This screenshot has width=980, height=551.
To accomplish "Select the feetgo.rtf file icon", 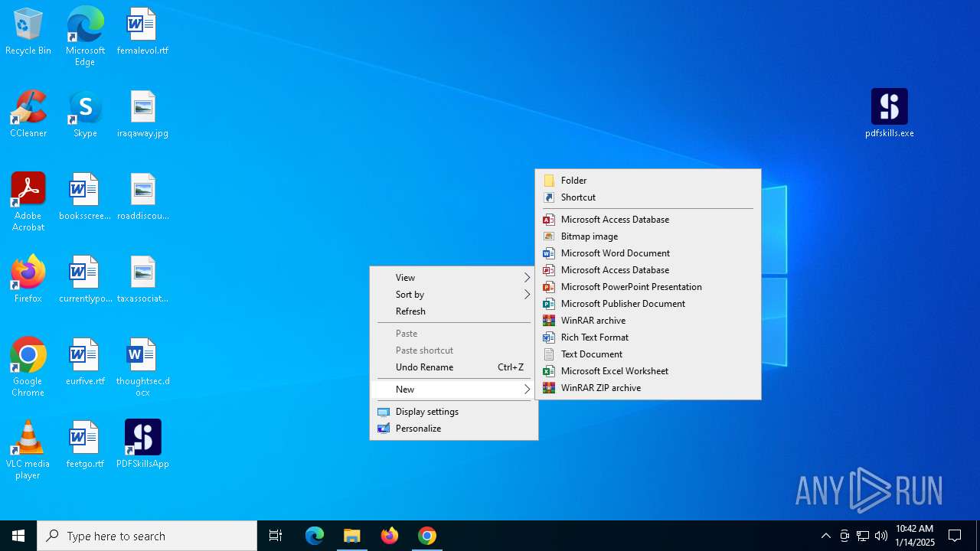I will [x=85, y=445].
